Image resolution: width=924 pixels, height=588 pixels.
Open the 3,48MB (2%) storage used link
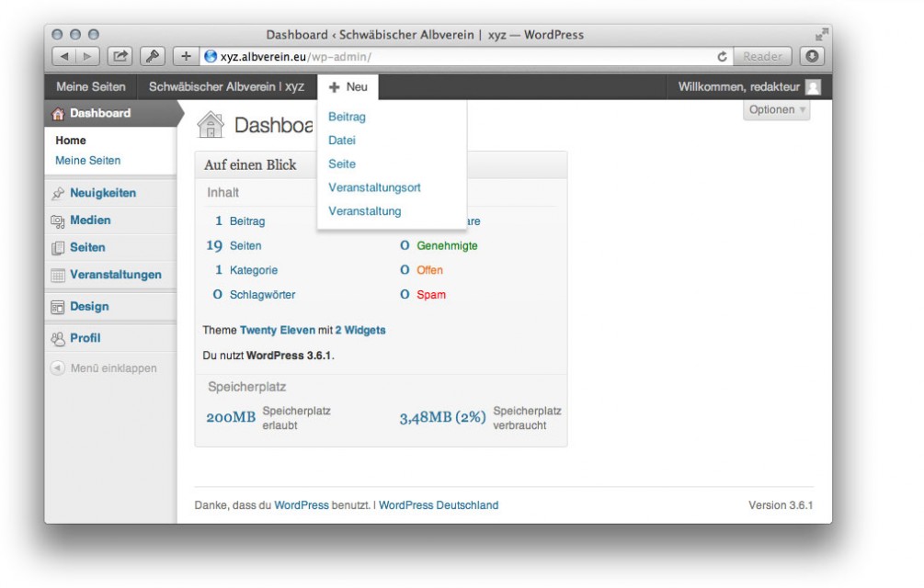442,417
